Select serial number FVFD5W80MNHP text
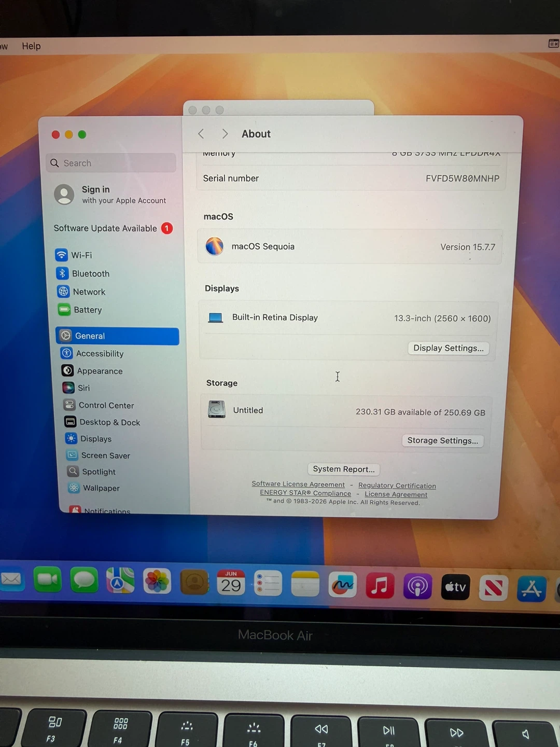560x747 pixels. [463, 178]
